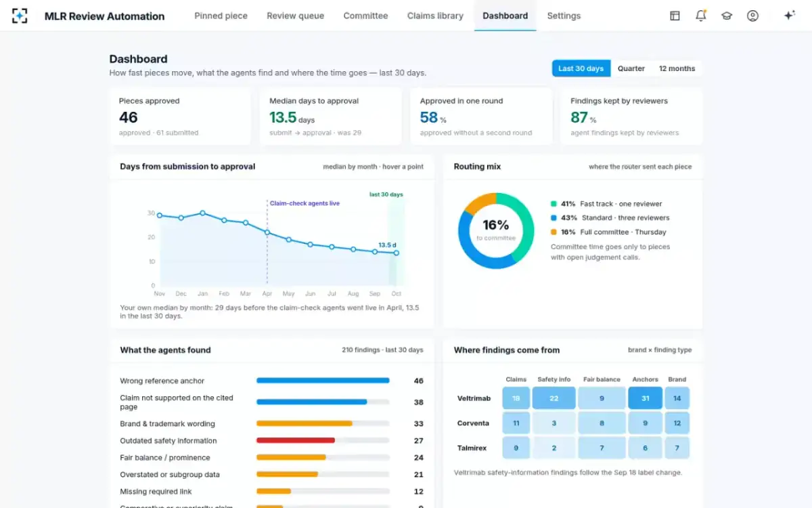This screenshot has width=812, height=508.
Task: Click the Apr data point on chart
Action: click(267, 232)
